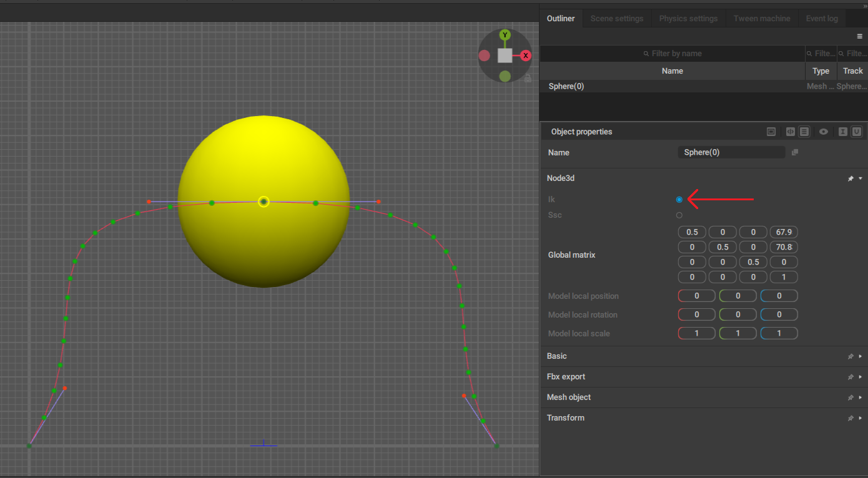
Task: Click the copy icon next to the Name field
Action: 795,152
